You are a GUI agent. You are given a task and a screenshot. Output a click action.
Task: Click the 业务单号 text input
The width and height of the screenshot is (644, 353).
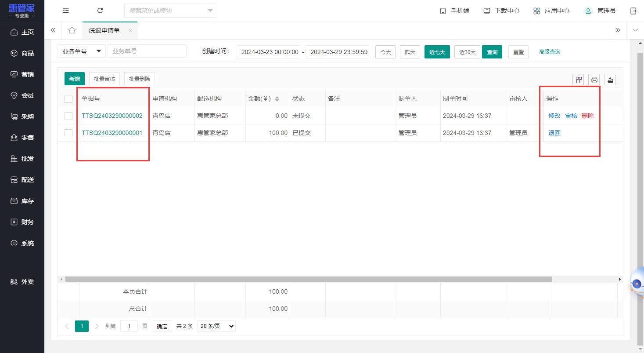pos(147,51)
